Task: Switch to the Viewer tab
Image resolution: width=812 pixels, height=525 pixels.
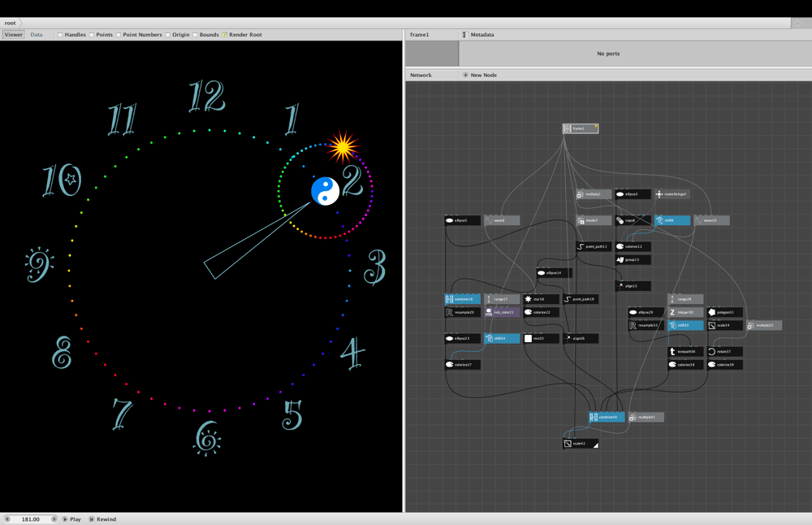Action: coord(14,35)
